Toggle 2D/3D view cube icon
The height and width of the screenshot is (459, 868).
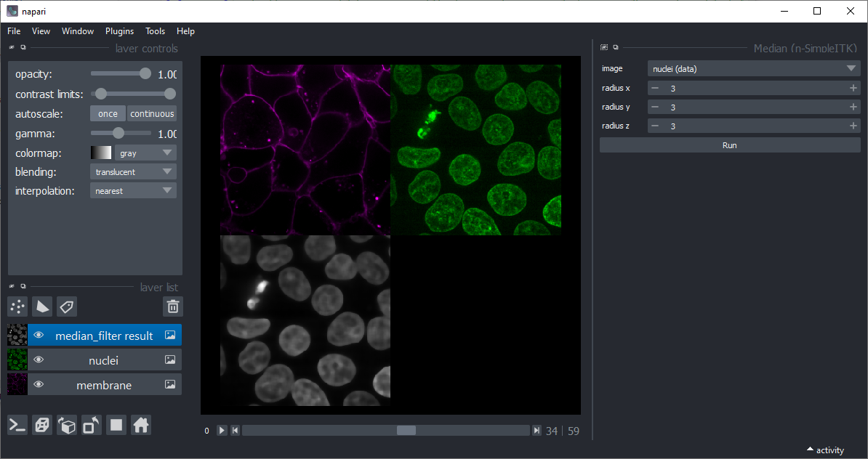42,426
